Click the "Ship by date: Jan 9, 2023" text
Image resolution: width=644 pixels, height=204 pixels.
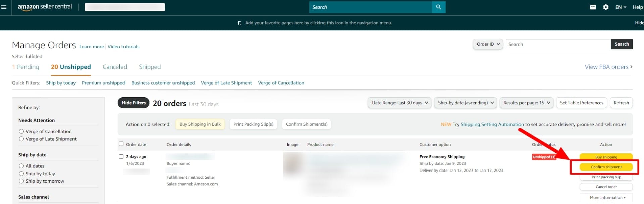[x=443, y=164]
